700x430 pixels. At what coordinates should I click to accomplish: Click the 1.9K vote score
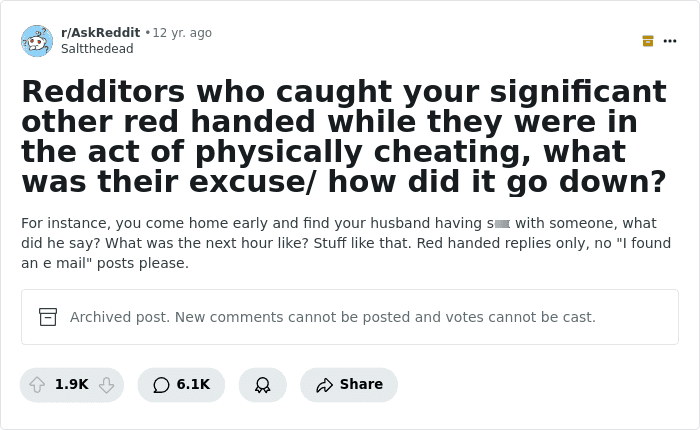pyautogui.click(x=71, y=384)
